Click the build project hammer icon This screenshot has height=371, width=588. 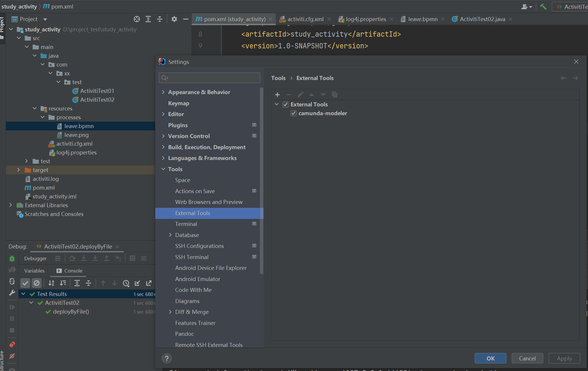[x=543, y=6]
